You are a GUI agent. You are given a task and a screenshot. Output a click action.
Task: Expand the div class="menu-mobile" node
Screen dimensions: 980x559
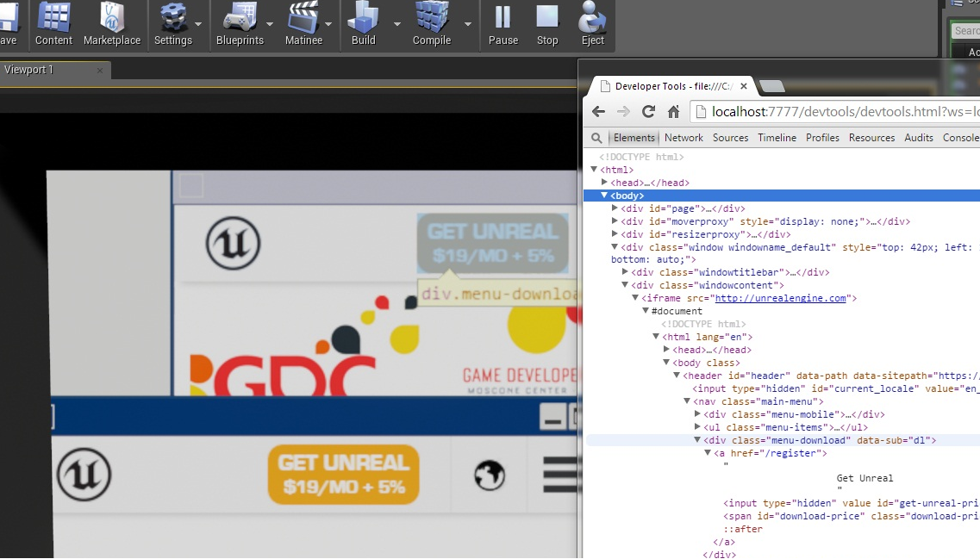[697, 414]
